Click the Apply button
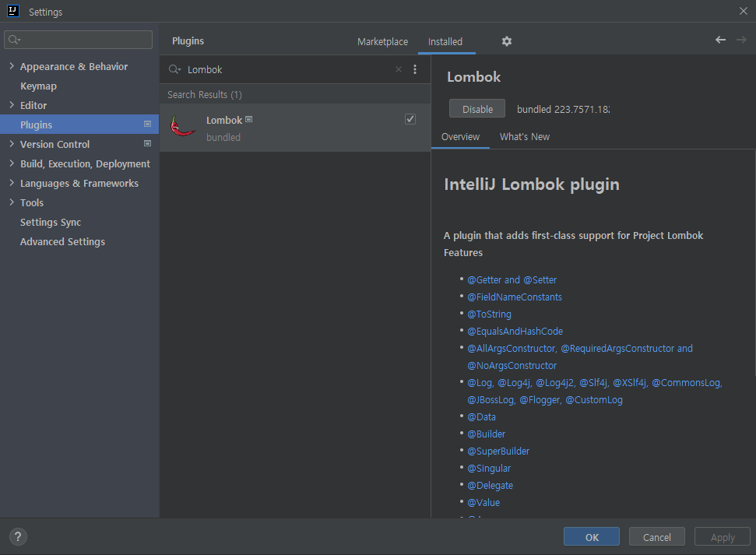Image resolution: width=756 pixels, height=555 pixels. (723, 537)
